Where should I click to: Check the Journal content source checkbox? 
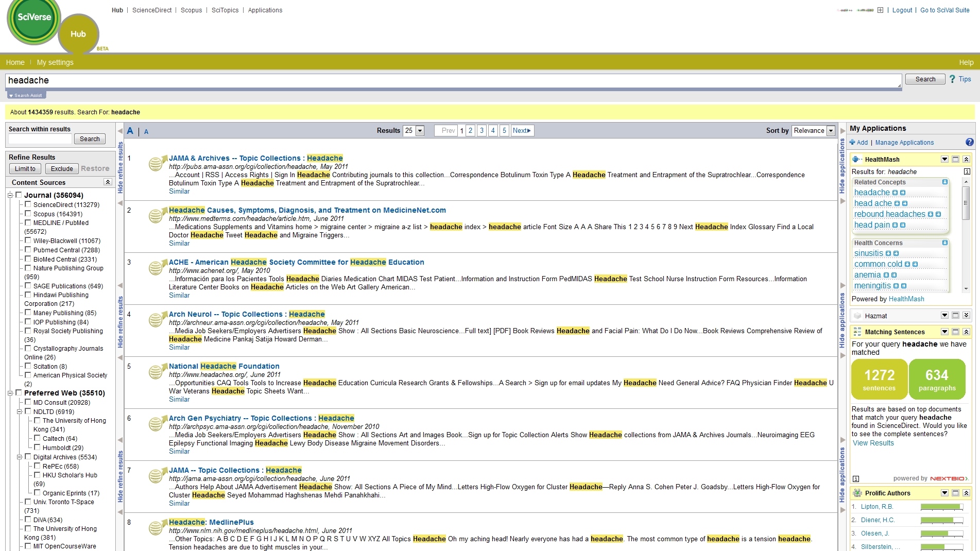[19, 195]
